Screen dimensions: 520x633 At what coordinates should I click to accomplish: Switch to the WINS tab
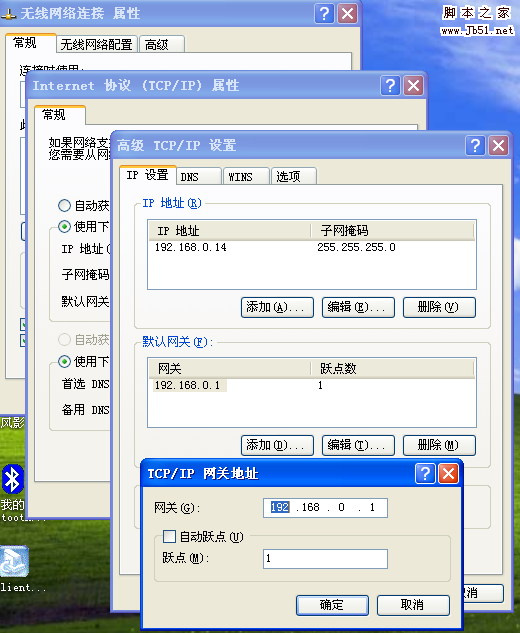click(246, 176)
